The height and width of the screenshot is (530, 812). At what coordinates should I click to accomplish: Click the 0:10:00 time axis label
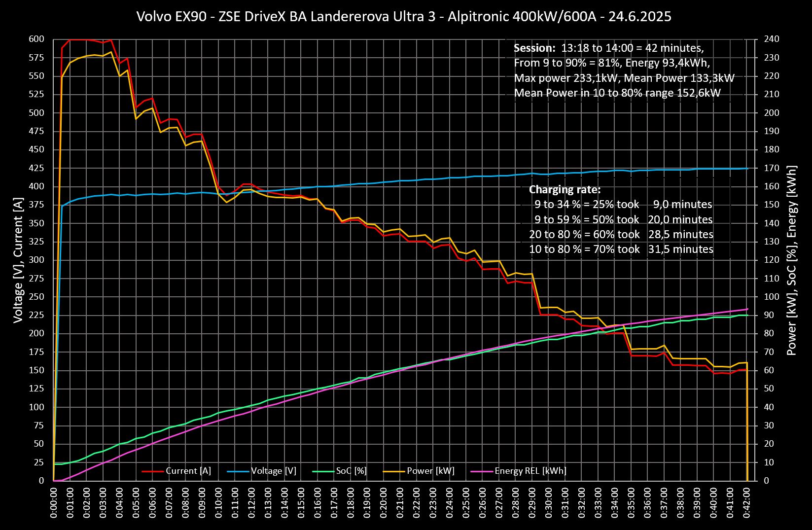click(219, 502)
